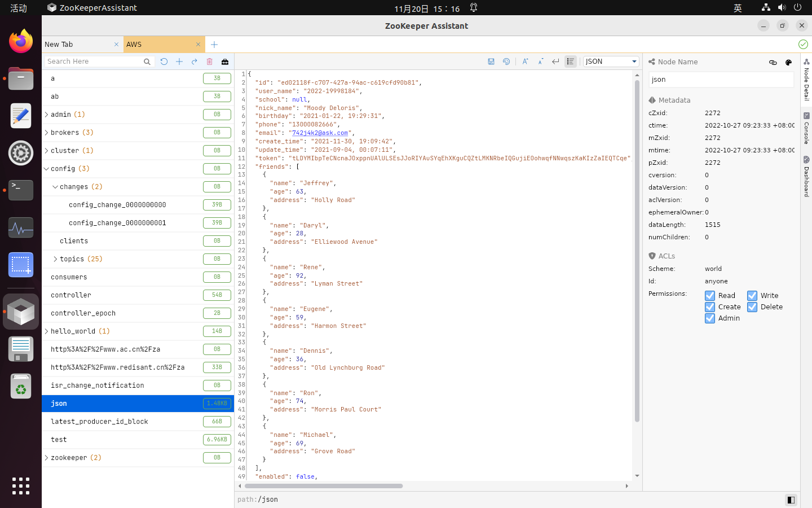Click the editor vertical scrollbar thumb
Viewport: 812px width, 508px height.
(637, 251)
